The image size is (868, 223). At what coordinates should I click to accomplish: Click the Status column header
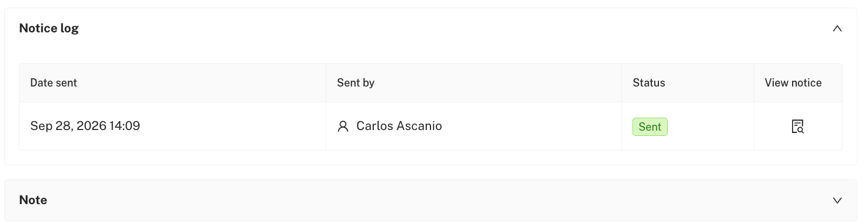pyautogui.click(x=649, y=83)
